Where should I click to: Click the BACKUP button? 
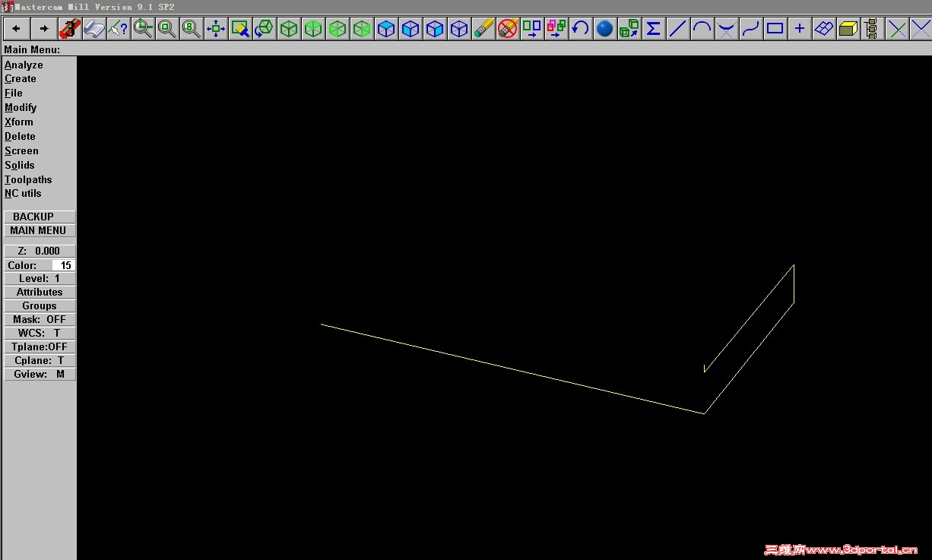39,216
